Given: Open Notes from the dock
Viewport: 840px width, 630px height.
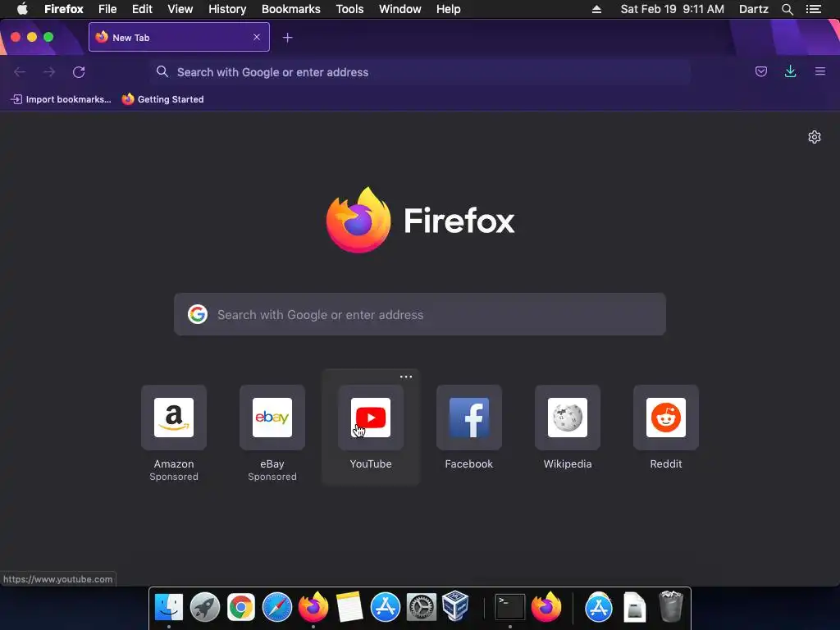Looking at the screenshot, I should pyautogui.click(x=349, y=607).
